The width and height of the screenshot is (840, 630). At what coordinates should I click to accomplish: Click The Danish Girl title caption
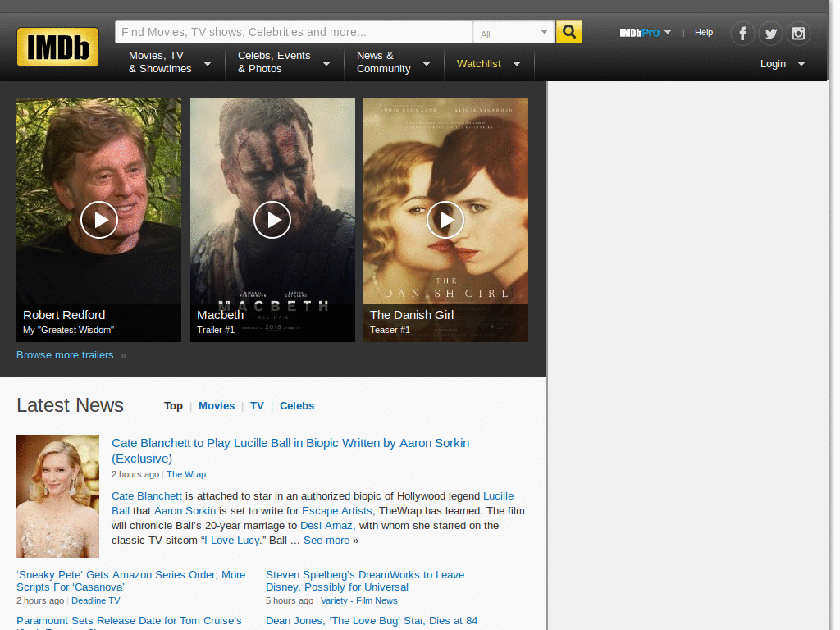(412, 315)
